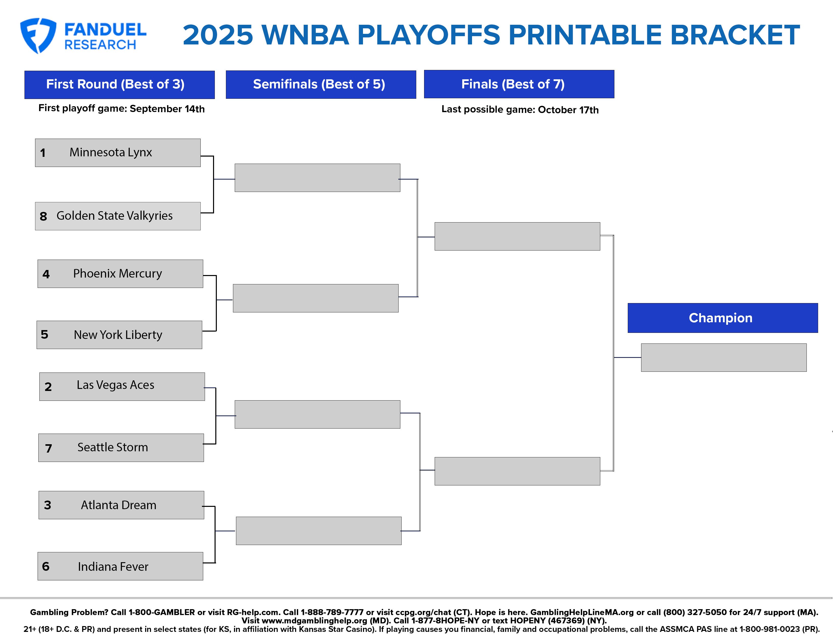
Task: Click the Indiana Fever seed box
Action: click(x=120, y=566)
